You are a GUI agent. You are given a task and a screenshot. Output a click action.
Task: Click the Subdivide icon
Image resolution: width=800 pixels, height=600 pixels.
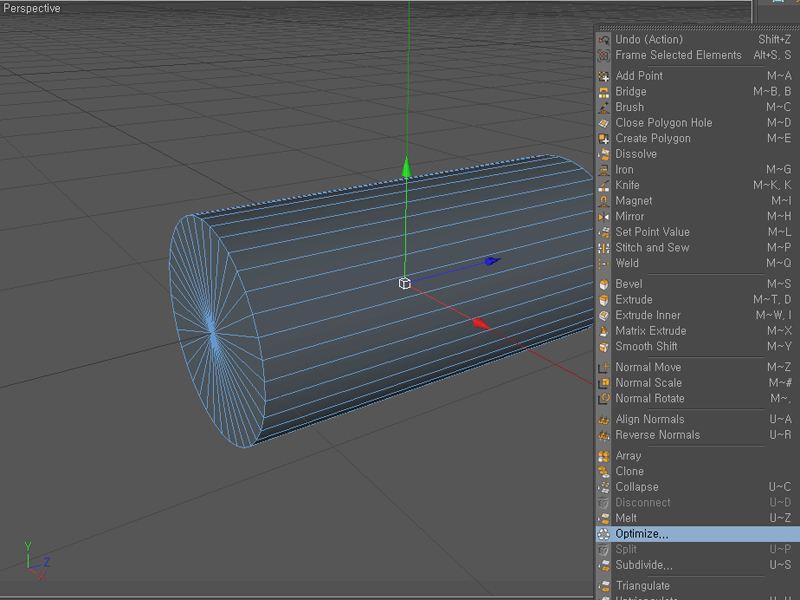pos(604,565)
